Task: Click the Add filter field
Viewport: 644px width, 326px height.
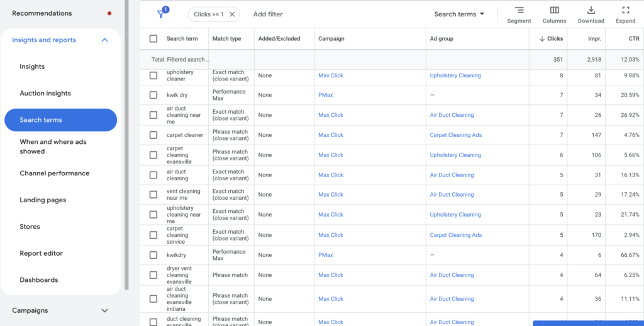Action: point(268,14)
